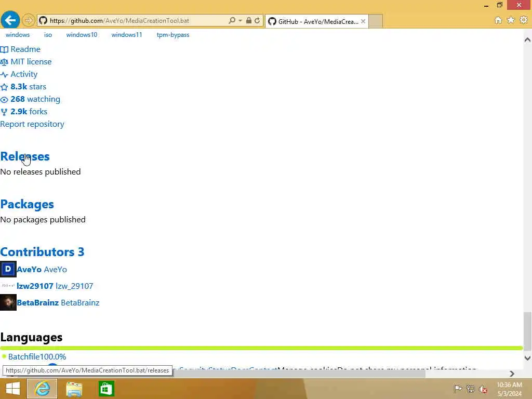Open the address bar dropdown arrow
The height and width of the screenshot is (399, 532).
(x=240, y=21)
